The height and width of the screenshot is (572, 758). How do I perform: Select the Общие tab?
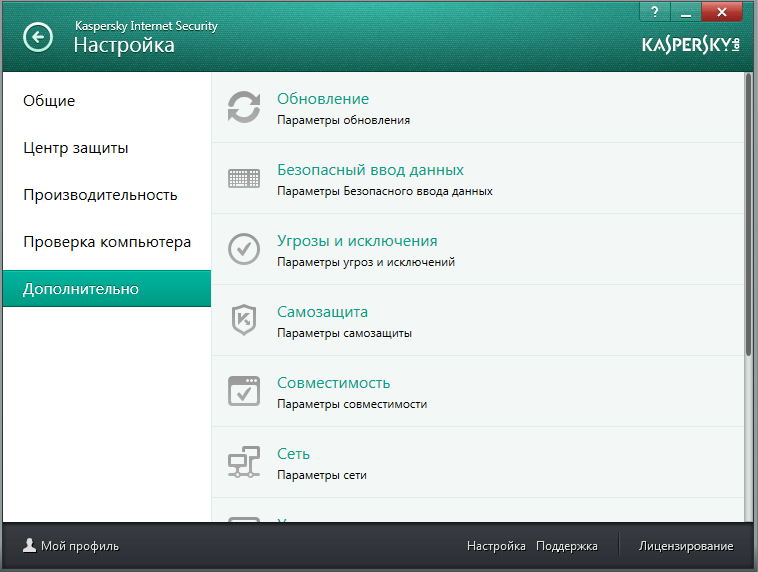click(107, 101)
